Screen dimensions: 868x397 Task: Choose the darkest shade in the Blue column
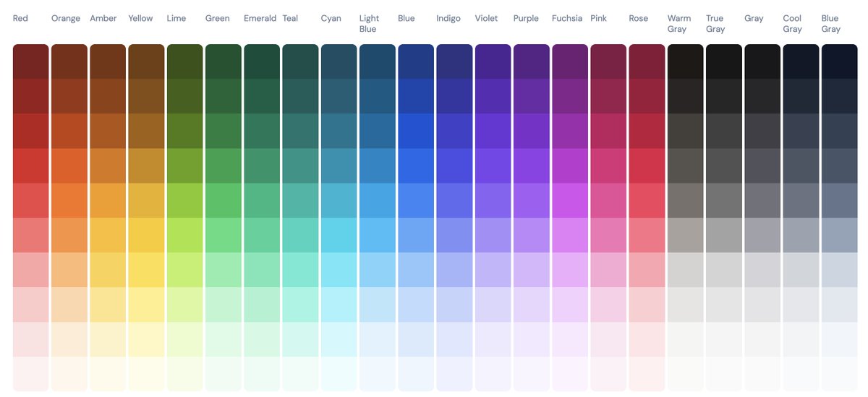pos(416,61)
